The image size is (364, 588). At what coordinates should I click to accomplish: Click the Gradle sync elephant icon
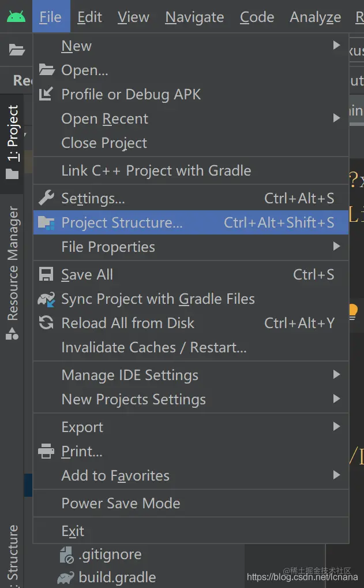46,299
